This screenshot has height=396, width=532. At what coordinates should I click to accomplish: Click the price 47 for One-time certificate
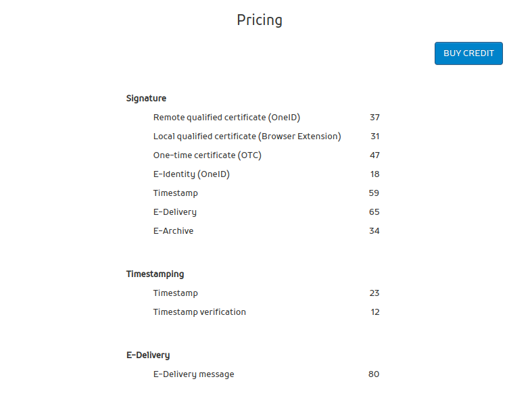point(374,155)
